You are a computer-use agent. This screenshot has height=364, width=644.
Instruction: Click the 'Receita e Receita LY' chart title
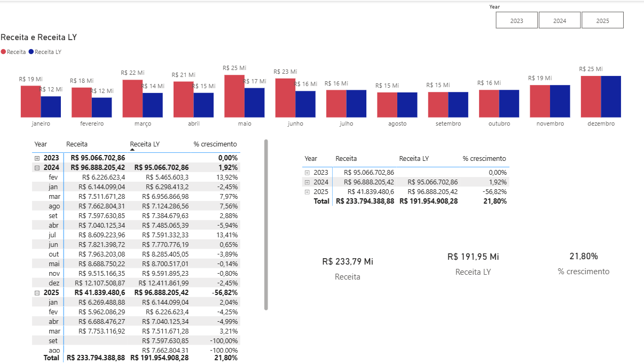point(39,37)
